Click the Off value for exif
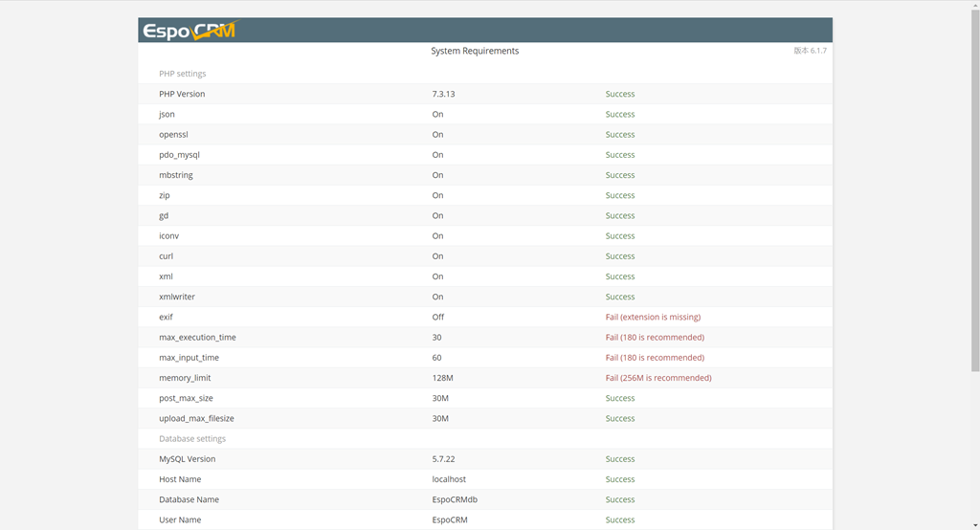The width and height of the screenshot is (980, 530). tap(438, 317)
